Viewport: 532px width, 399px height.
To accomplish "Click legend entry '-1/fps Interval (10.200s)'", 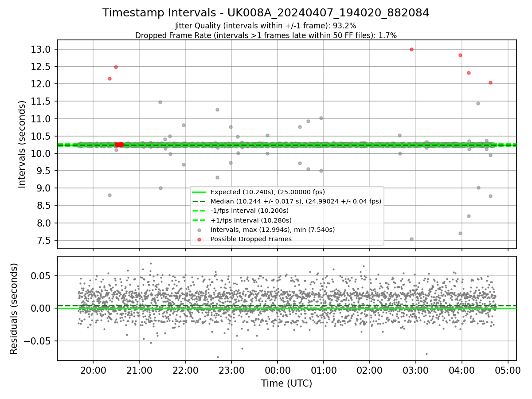I will (x=250, y=211).
